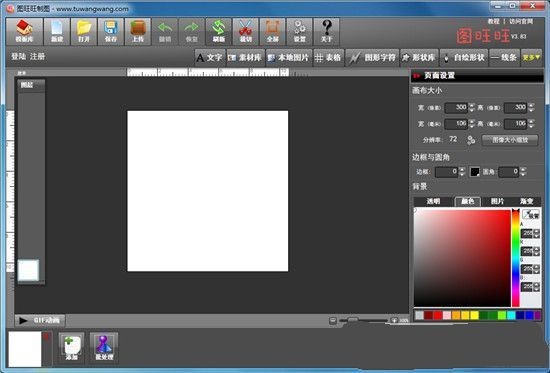The height and width of the screenshot is (373, 550).
Task: Insert a 本地图片 local picture
Action: coord(288,58)
